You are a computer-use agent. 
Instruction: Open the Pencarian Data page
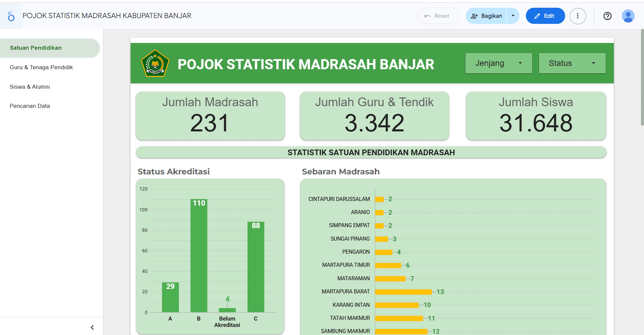pos(30,106)
